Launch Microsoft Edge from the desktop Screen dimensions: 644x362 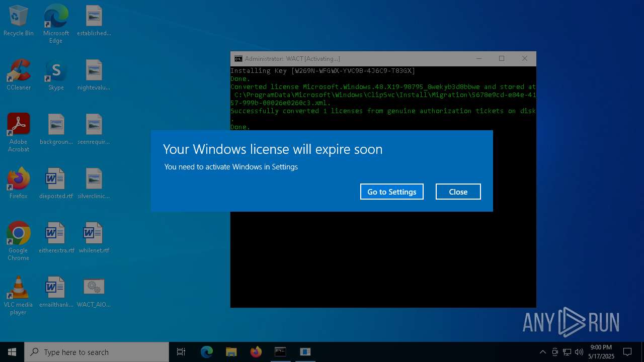[x=56, y=24]
